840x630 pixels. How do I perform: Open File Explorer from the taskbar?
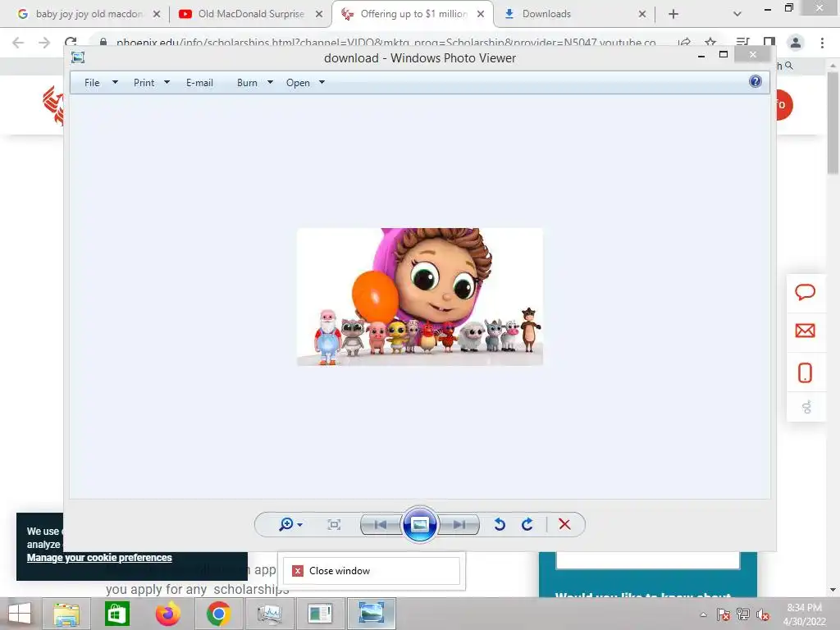pos(66,614)
